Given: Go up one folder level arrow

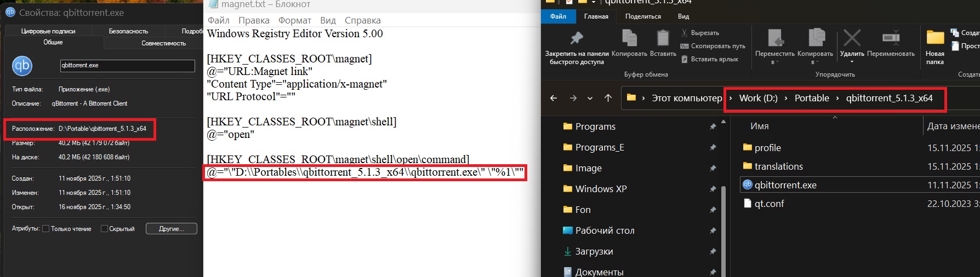Looking at the screenshot, I should pos(608,98).
